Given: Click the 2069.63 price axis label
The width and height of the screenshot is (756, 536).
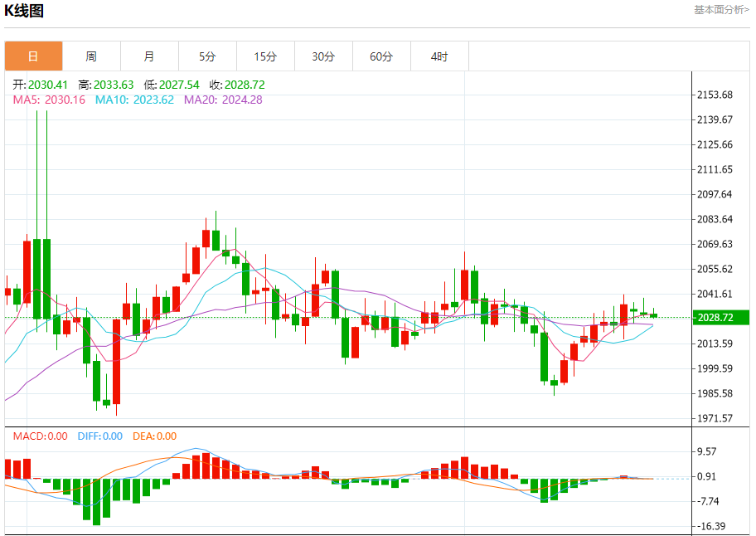Looking at the screenshot, I should click(715, 244).
